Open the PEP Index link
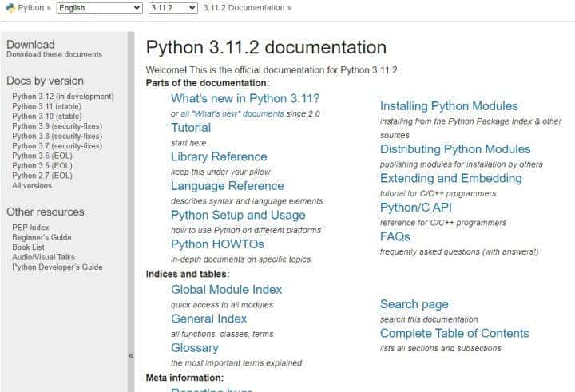Image resolution: width=575 pixels, height=392 pixels. [30, 228]
